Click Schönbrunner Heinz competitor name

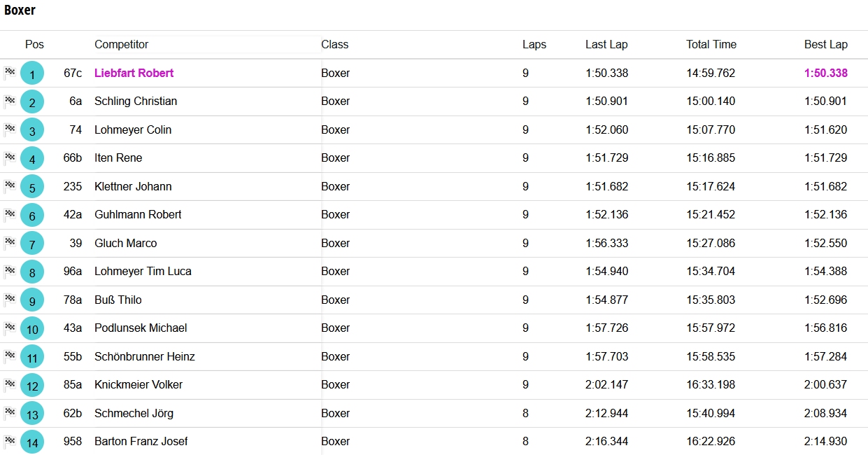[x=145, y=356]
